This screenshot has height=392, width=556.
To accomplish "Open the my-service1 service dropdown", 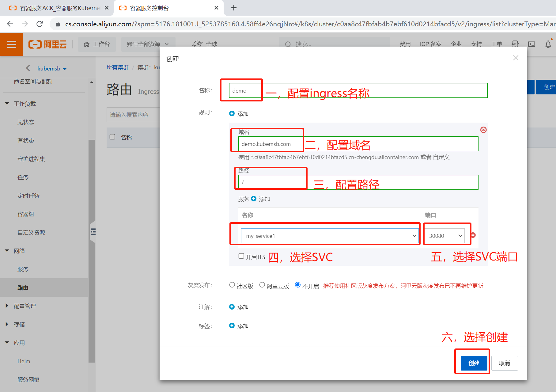I will click(330, 236).
